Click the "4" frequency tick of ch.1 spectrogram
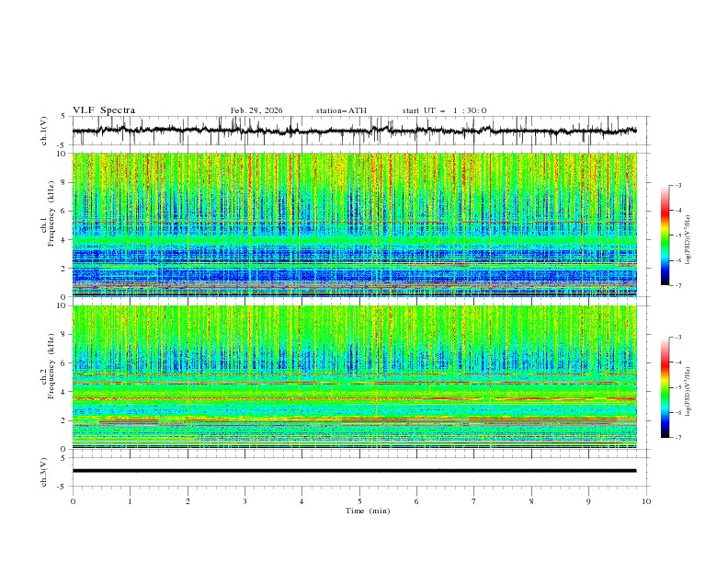 64,240
